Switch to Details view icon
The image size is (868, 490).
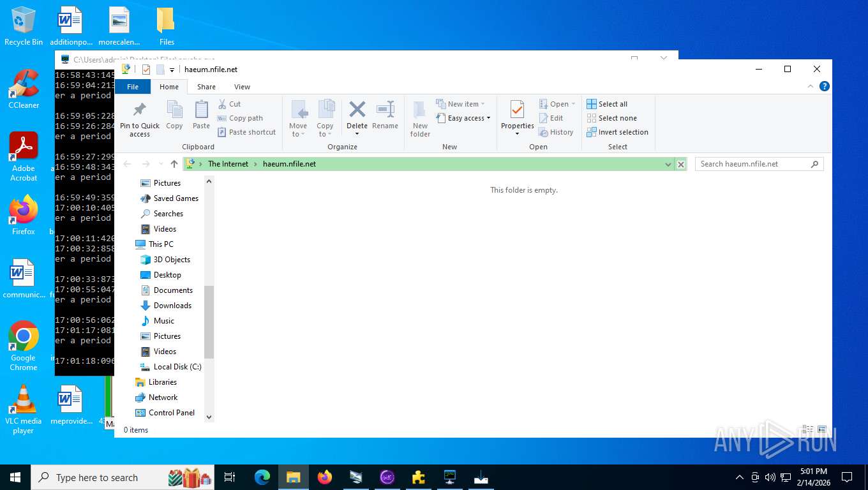click(807, 429)
